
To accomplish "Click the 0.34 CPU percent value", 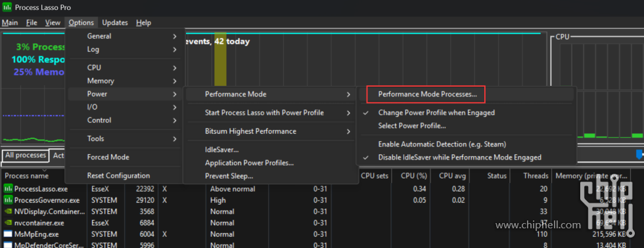I will coord(420,189).
